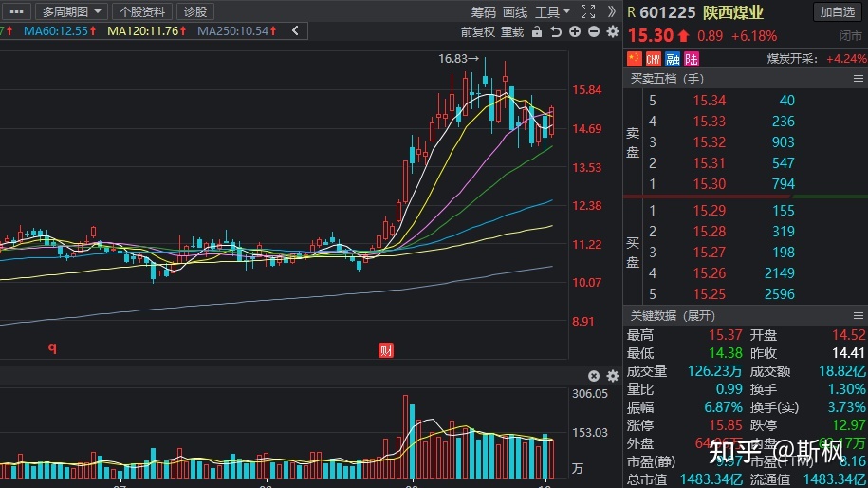868x488 pixels.
Task: Select sell level 1 volume 794
Action: [784, 184]
